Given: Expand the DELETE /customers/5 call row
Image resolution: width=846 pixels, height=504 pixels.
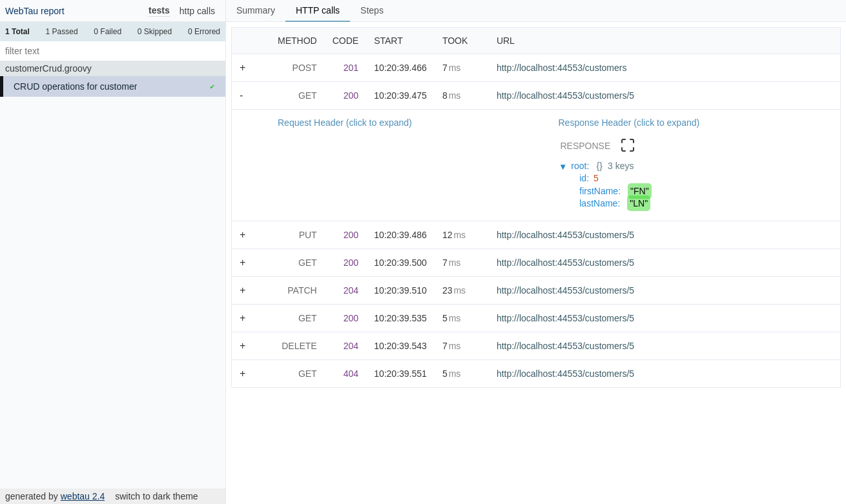Looking at the screenshot, I should 242,346.
